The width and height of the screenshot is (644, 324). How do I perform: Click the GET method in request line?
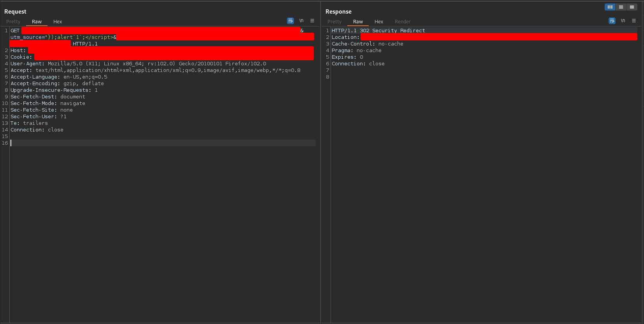pos(15,31)
